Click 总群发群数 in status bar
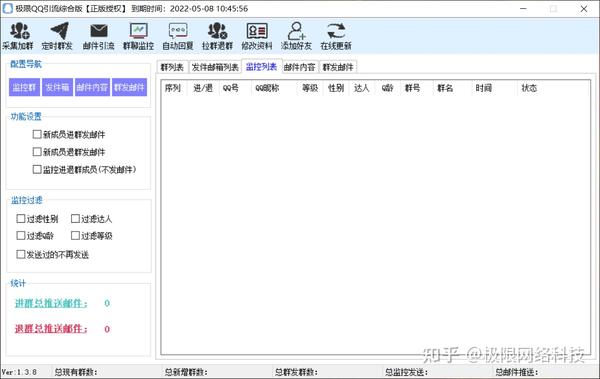The width and height of the screenshot is (600, 379). pos(296,372)
